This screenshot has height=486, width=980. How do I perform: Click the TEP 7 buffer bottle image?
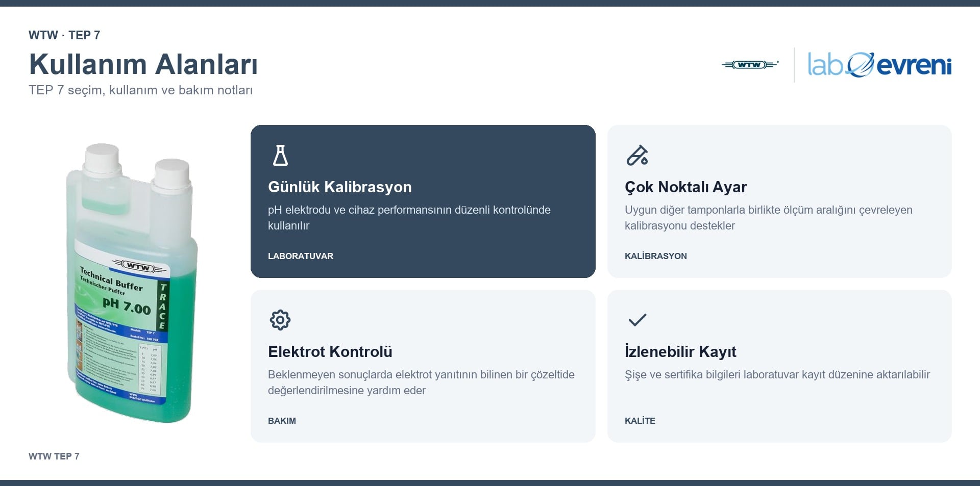tap(132, 283)
